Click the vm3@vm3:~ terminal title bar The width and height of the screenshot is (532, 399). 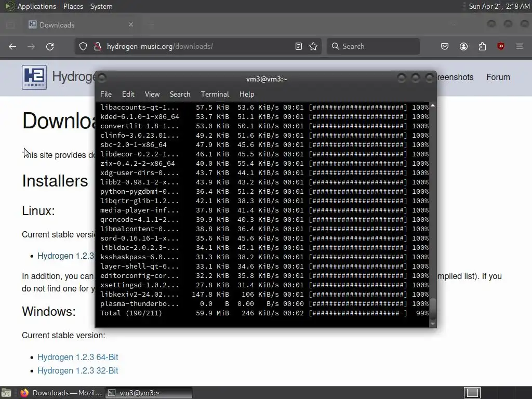point(267,79)
